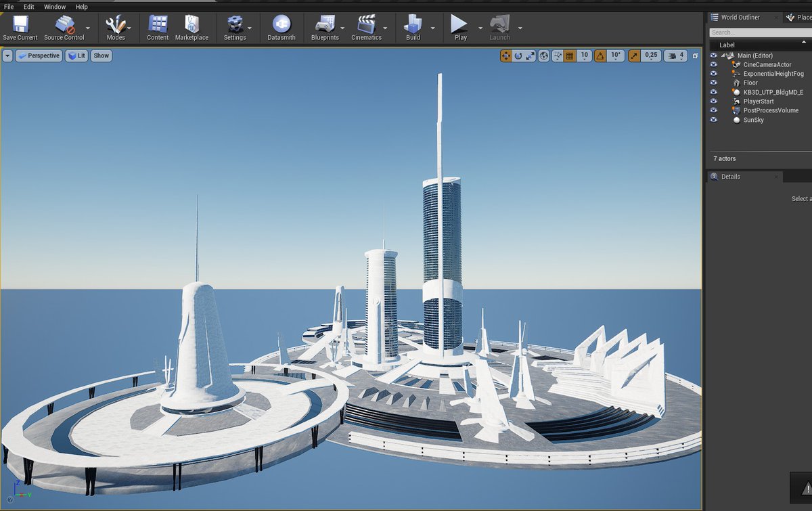Open the Content browser icon
The image size is (812, 511).
coord(158,24)
